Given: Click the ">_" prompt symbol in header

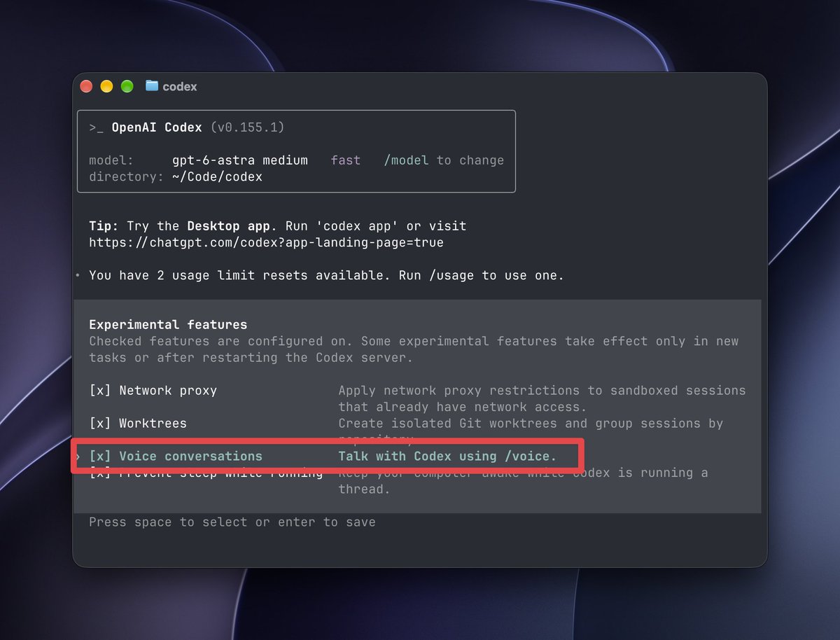Looking at the screenshot, I should point(97,127).
